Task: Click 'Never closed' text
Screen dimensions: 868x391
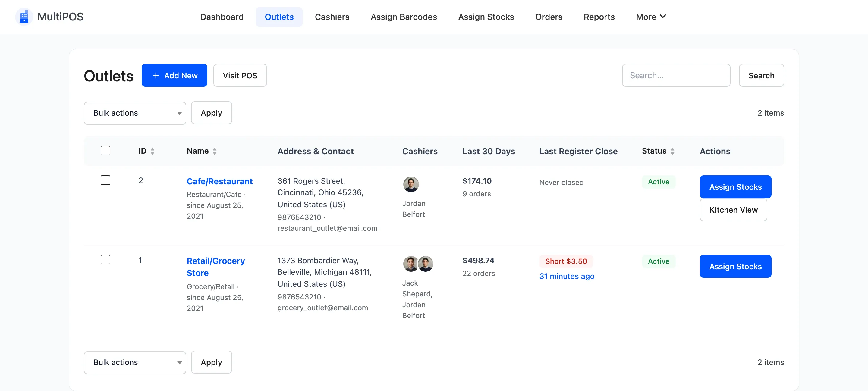Action: [x=561, y=183]
